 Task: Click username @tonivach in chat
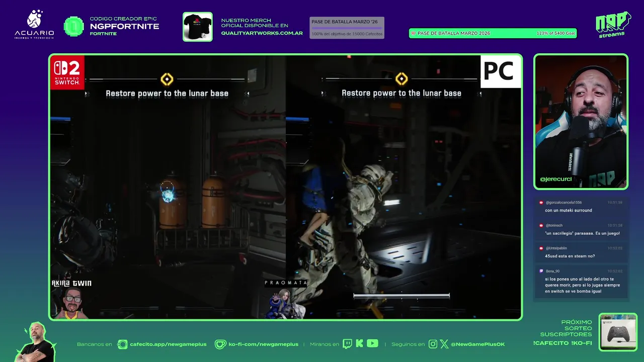coord(554,225)
